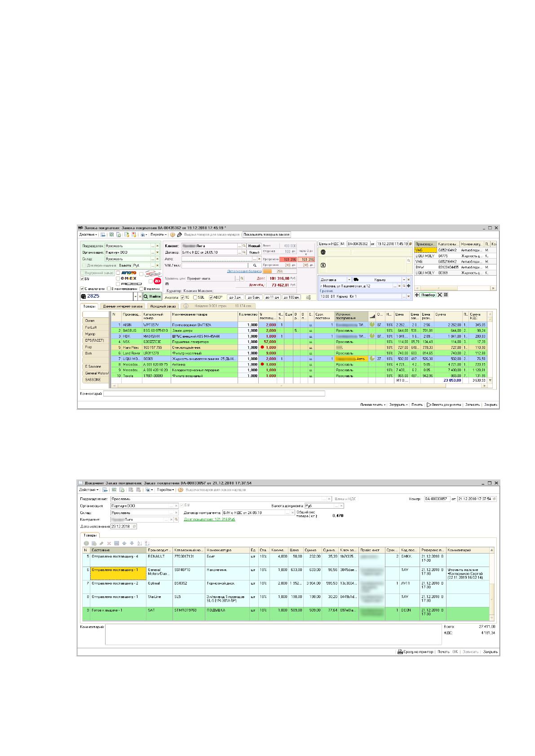
Task: Open the Данные интернет-заказа tab
Action: (x=123, y=306)
